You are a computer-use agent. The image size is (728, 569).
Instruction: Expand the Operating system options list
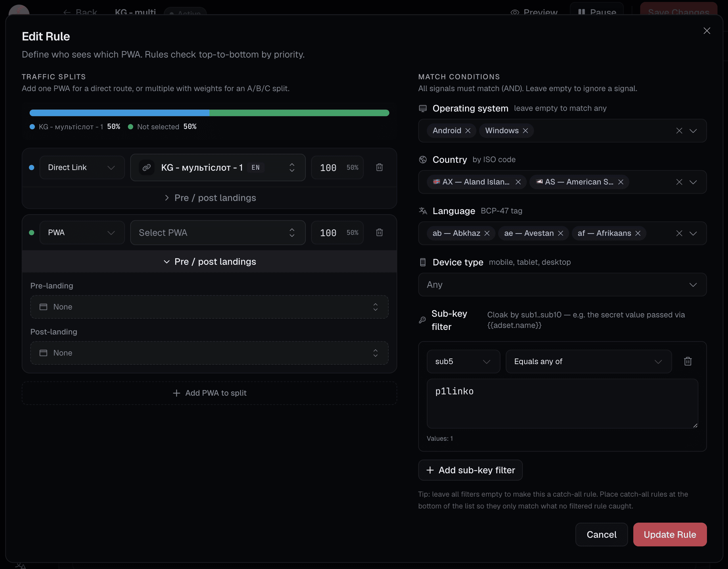693,131
